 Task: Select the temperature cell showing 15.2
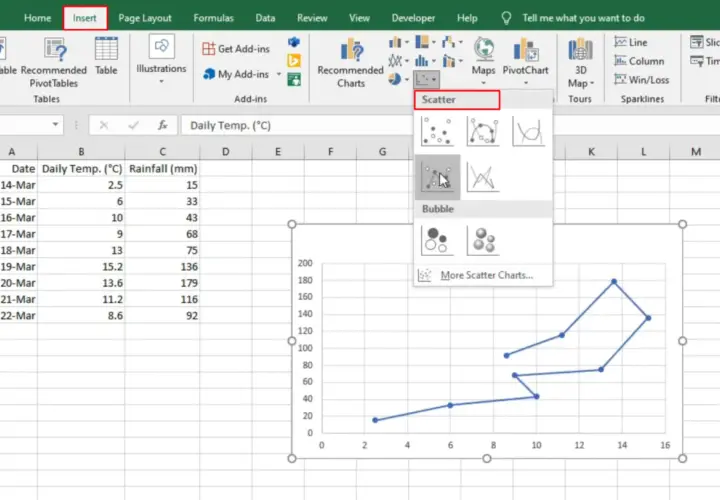click(81, 266)
